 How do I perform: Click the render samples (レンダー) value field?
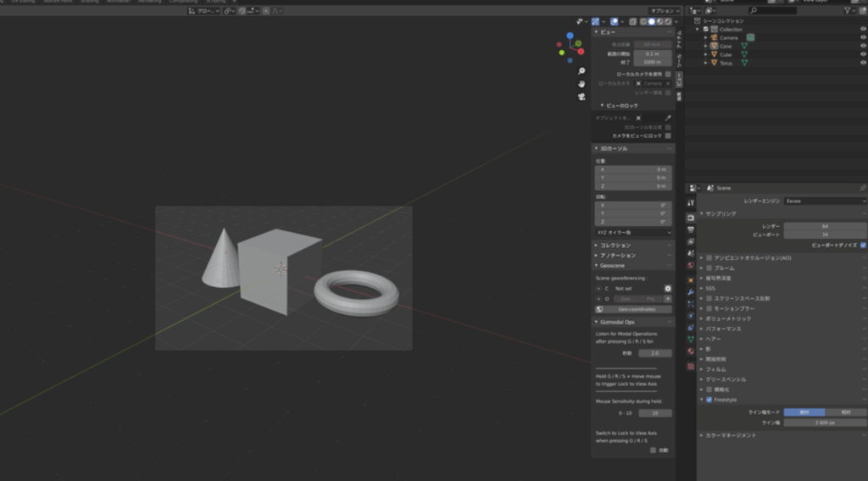pyautogui.click(x=825, y=226)
